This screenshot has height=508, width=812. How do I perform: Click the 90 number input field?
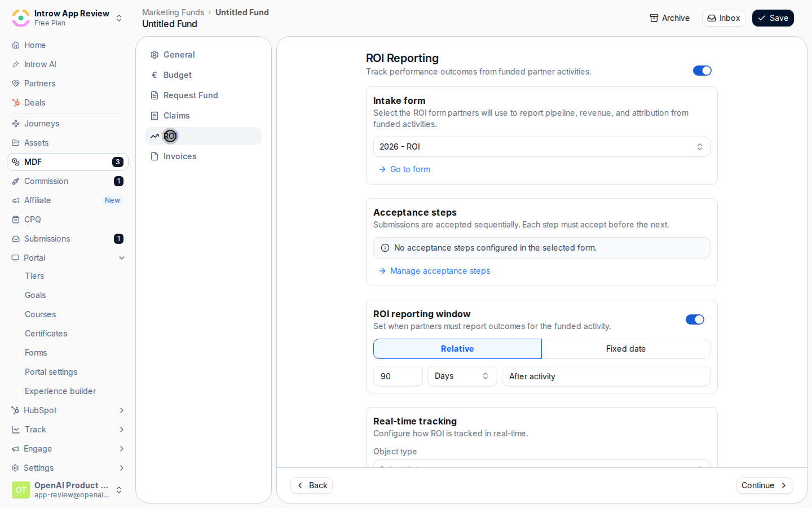pyautogui.click(x=398, y=376)
